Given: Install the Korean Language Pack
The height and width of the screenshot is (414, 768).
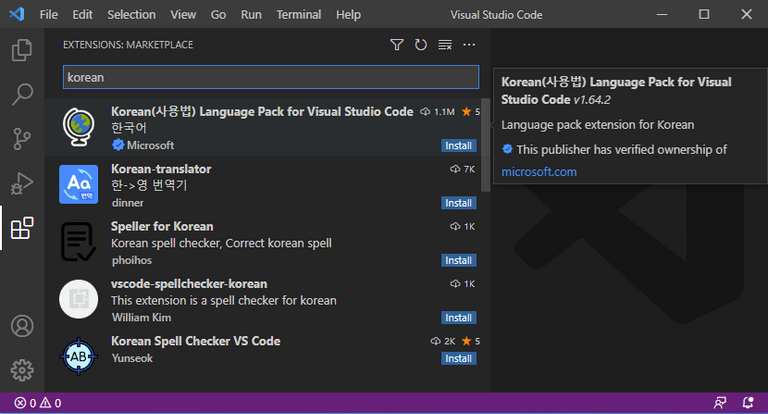Looking at the screenshot, I should coord(458,146).
